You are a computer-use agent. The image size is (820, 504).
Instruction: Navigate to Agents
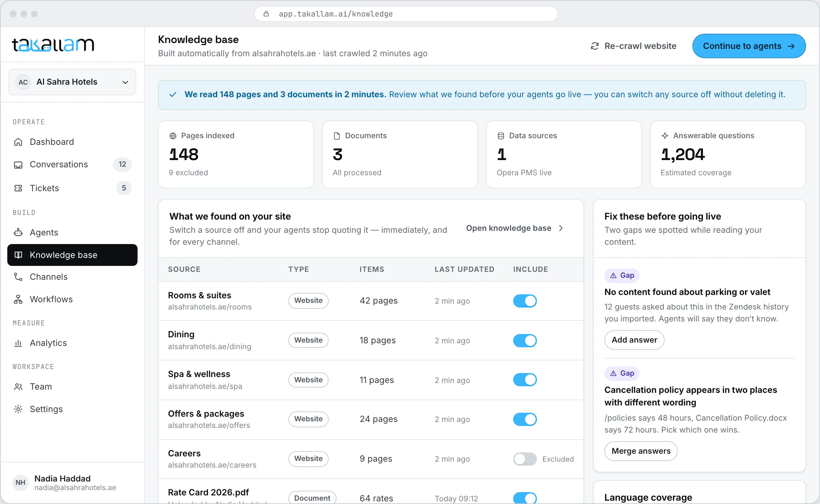click(x=72, y=232)
